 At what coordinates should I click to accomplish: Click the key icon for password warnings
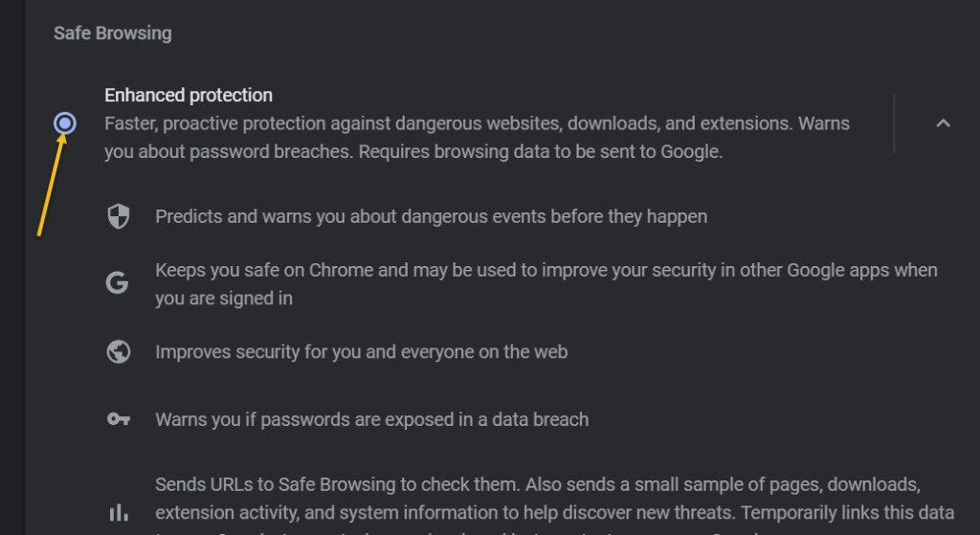coord(118,419)
